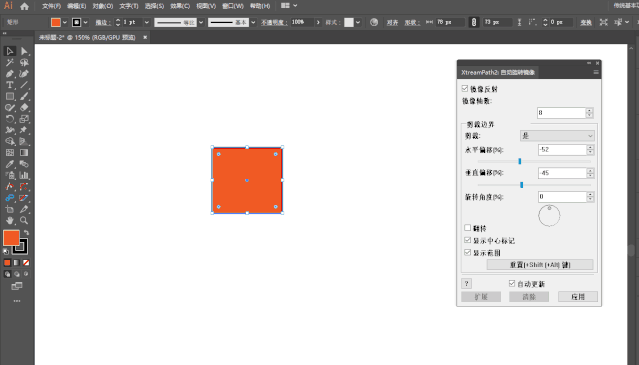
Task: Open the 文件(F) menu
Action: click(51, 6)
